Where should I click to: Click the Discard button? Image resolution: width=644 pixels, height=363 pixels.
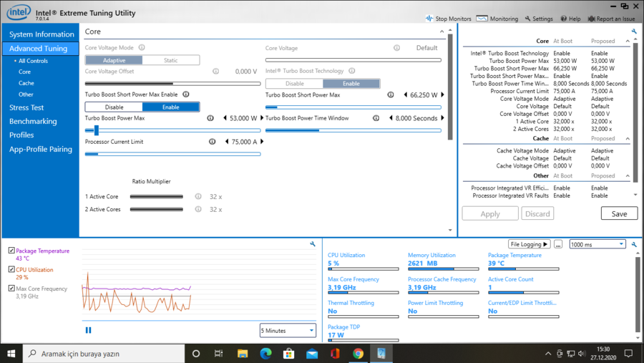[x=537, y=214]
